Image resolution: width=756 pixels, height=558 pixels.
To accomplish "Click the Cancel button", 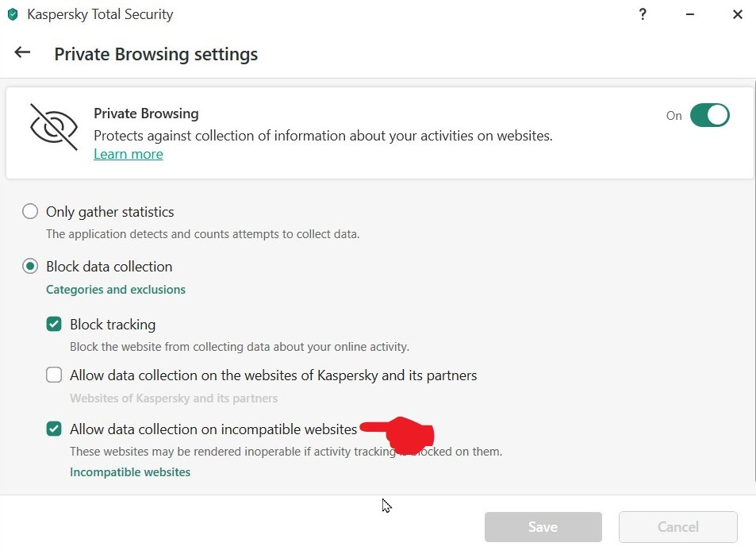I will 678,527.
